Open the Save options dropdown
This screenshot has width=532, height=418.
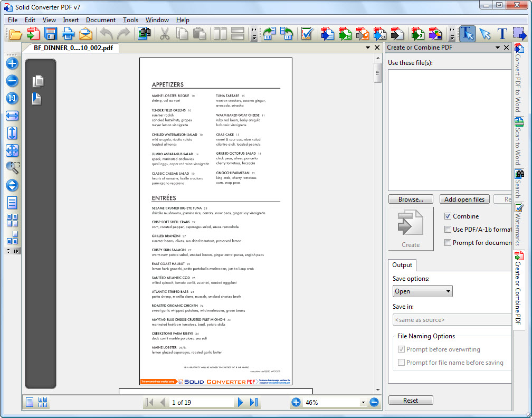[x=423, y=291]
